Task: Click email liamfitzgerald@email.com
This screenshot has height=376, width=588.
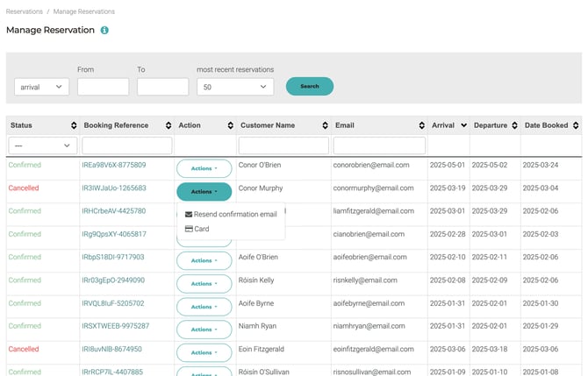Action: click(374, 211)
